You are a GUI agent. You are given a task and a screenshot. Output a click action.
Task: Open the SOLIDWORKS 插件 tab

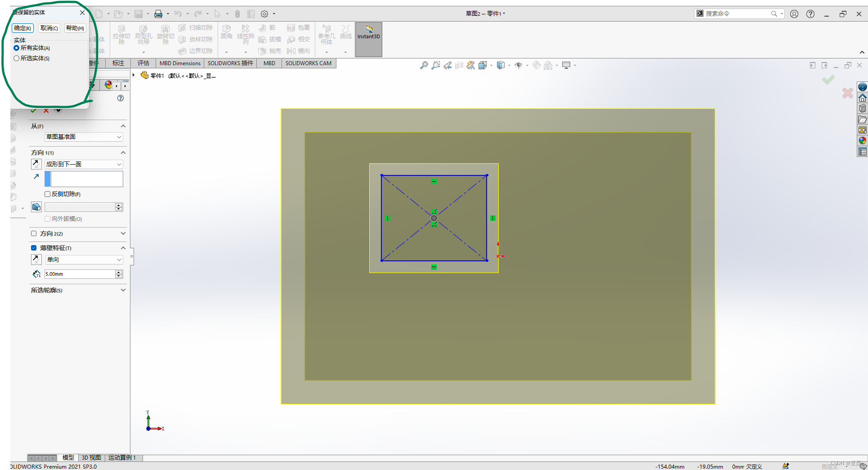pos(230,63)
